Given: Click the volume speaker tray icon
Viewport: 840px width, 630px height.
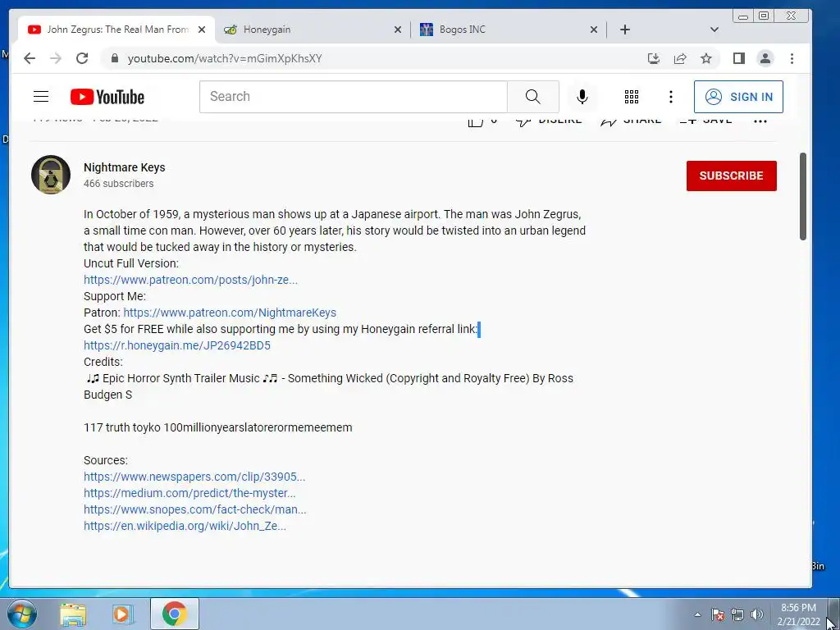Looking at the screenshot, I should pos(756,614).
